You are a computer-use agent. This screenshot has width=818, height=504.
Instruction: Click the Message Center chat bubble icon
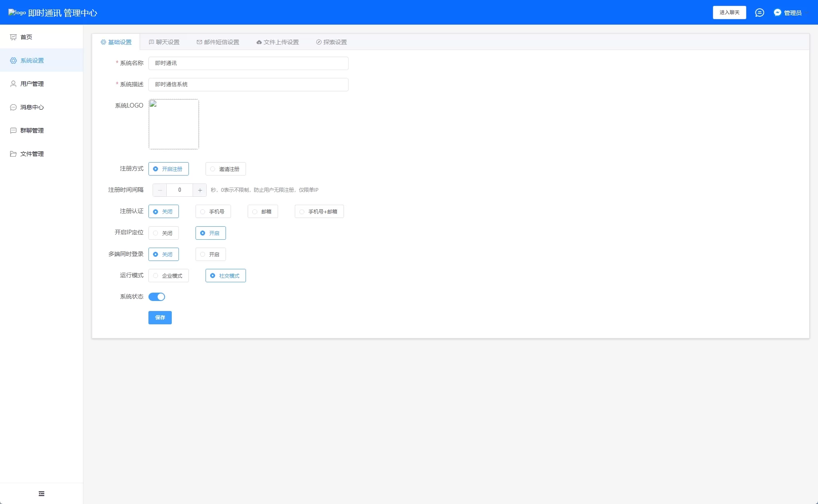click(x=13, y=107)
